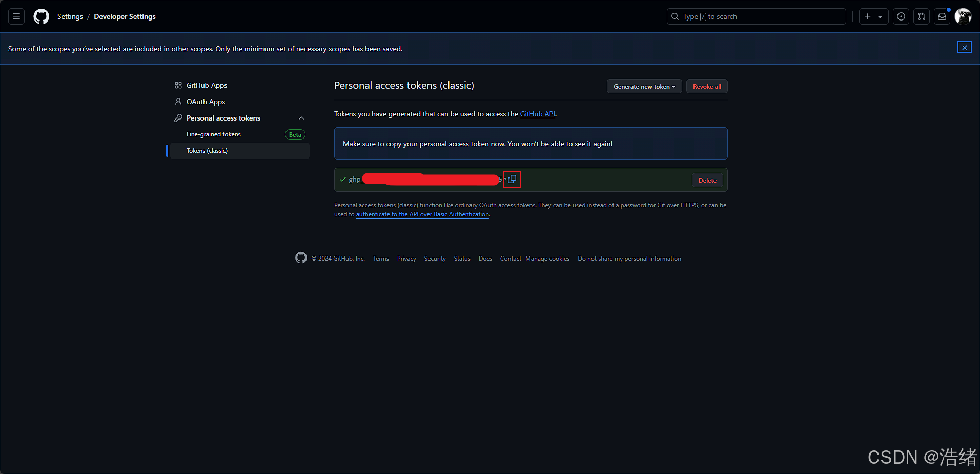Open the Issues icon in header
The width and height of the screenshot is (980, 474).
click(x=901, y=16)
